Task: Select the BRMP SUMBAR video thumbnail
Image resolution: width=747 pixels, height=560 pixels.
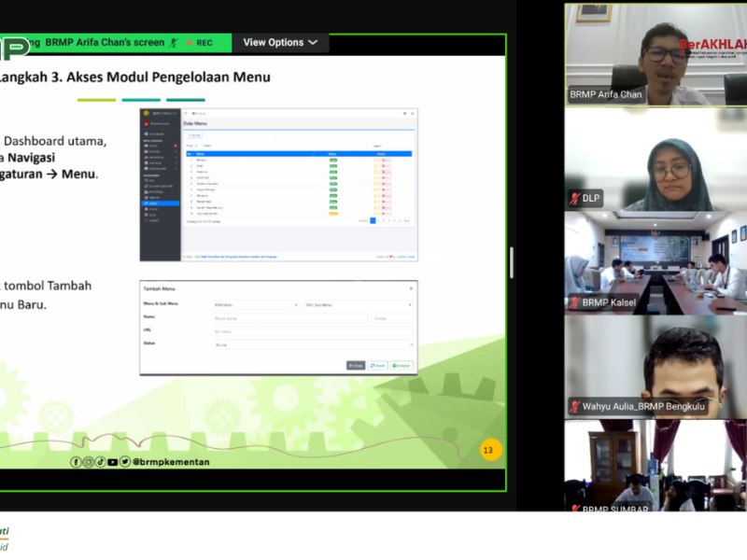Action: coord(655,465)
